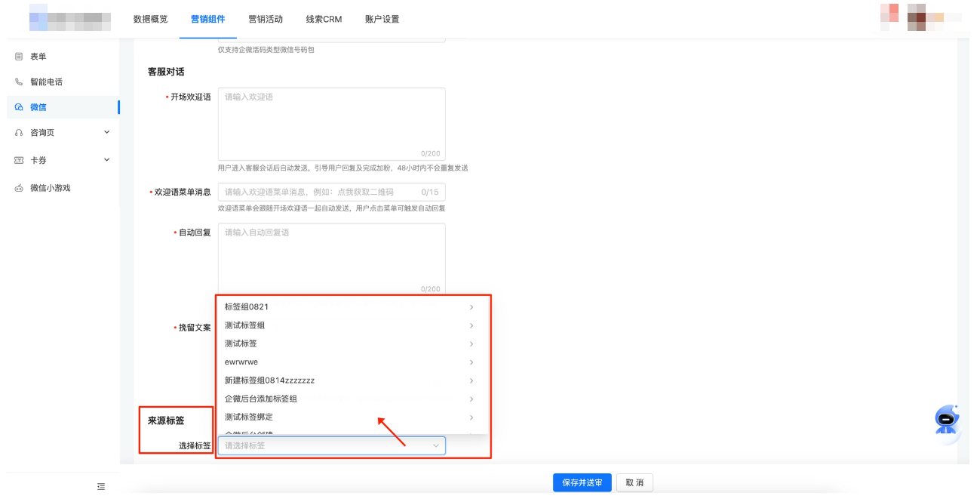
Task: Click the 保存并送审 submit button
Action: (x=581, y=482)
